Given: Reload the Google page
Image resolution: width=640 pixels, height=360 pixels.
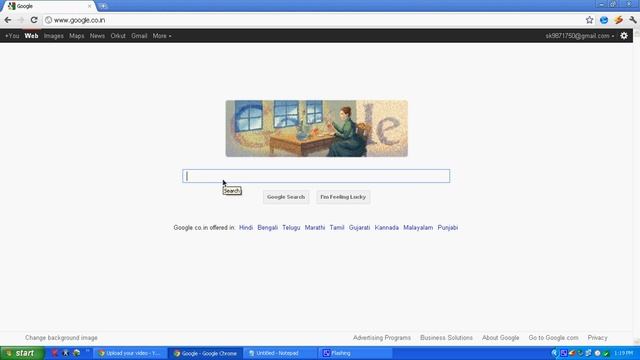Looking at the screenshot, I should click(34, 20).
